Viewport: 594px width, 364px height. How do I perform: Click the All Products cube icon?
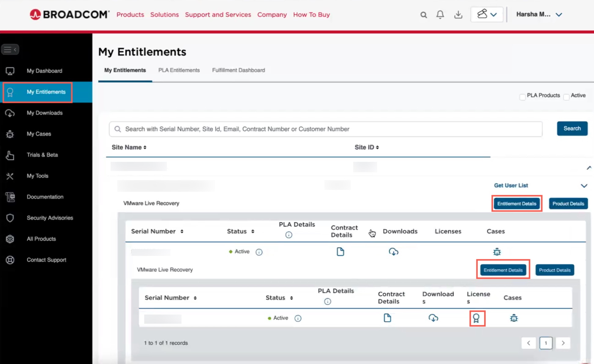click(x=10, y=239)
